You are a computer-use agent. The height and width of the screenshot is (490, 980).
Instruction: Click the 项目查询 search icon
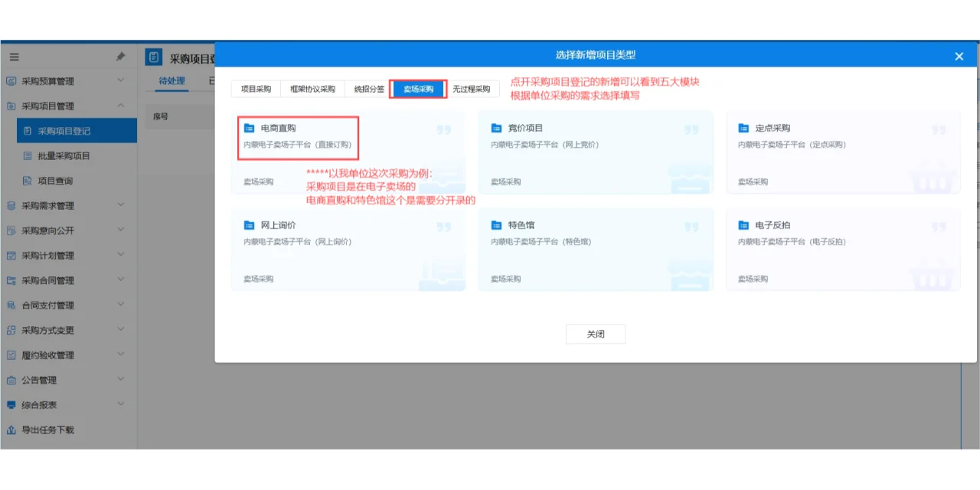(28, 181)
